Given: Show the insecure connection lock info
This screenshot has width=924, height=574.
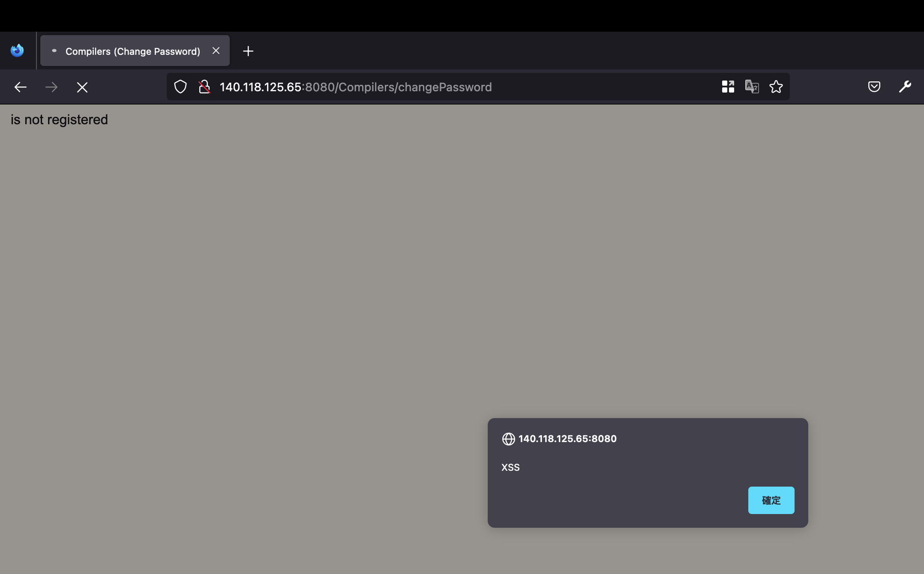Looking at the screenshot, I should pyautogui.click(x=204, y=87).
